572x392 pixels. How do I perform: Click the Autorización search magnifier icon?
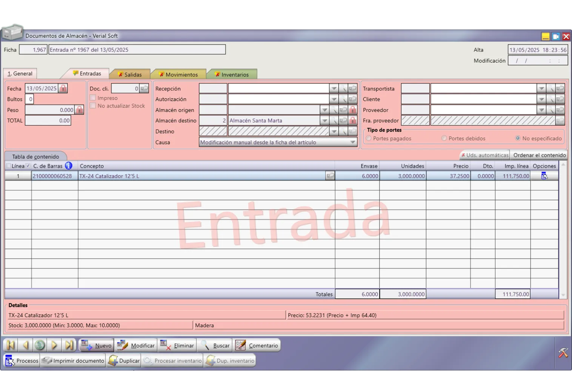coord(343,99)
